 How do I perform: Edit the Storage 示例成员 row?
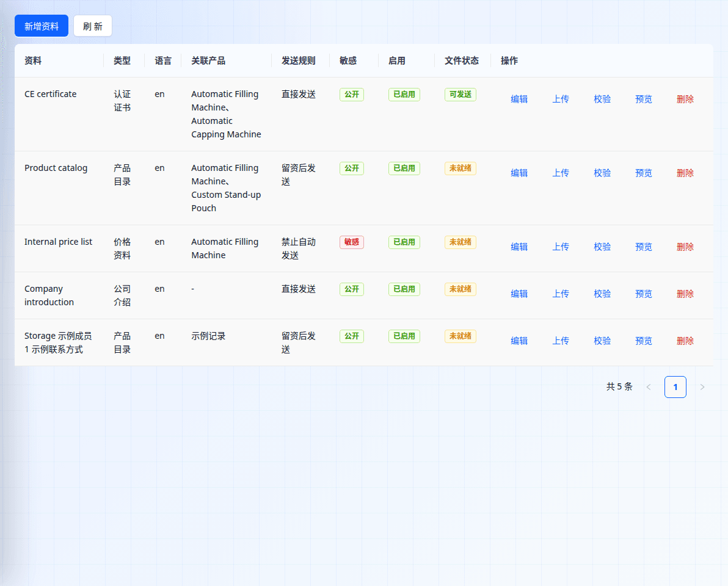click(519, 341)
